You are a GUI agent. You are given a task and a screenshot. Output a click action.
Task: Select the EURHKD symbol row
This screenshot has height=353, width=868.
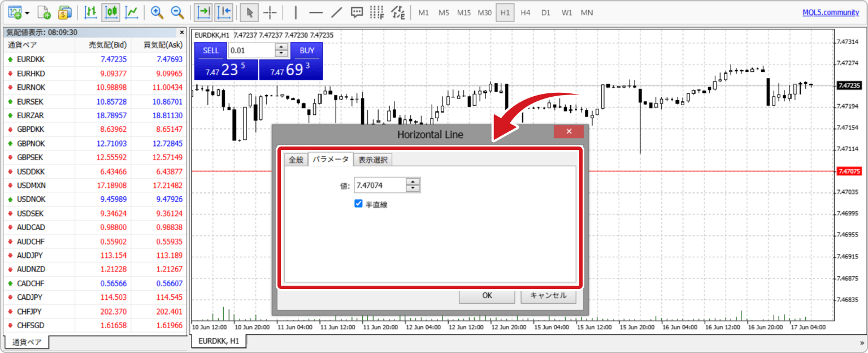pyautogui.click(x=95, y=74)
